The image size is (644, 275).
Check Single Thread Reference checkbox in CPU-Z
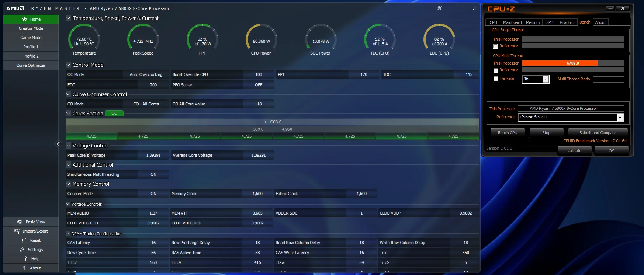[x=495, y=46]
